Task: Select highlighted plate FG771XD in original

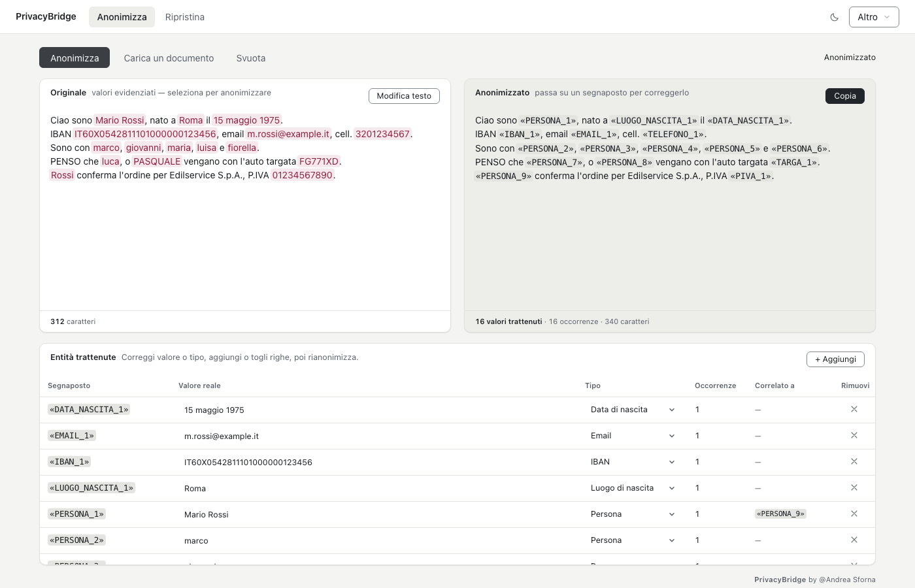Action: pyautogui.click(x=319, y=161)
